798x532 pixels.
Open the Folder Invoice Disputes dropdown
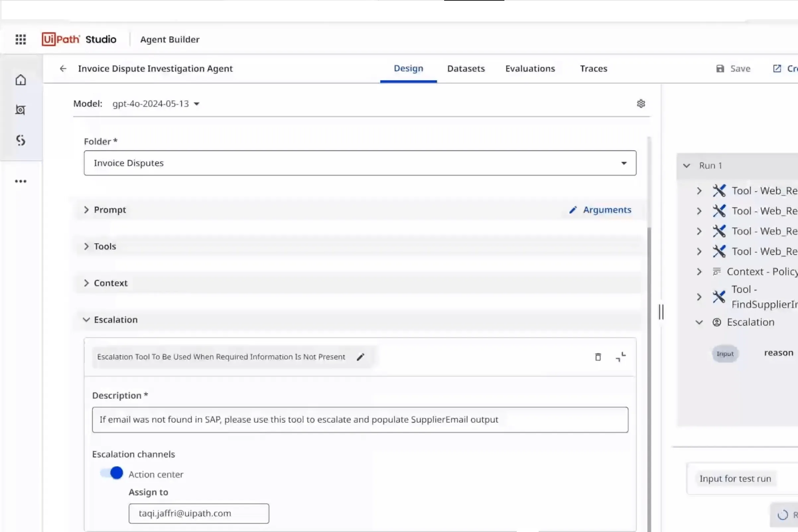tap(360, 163)
